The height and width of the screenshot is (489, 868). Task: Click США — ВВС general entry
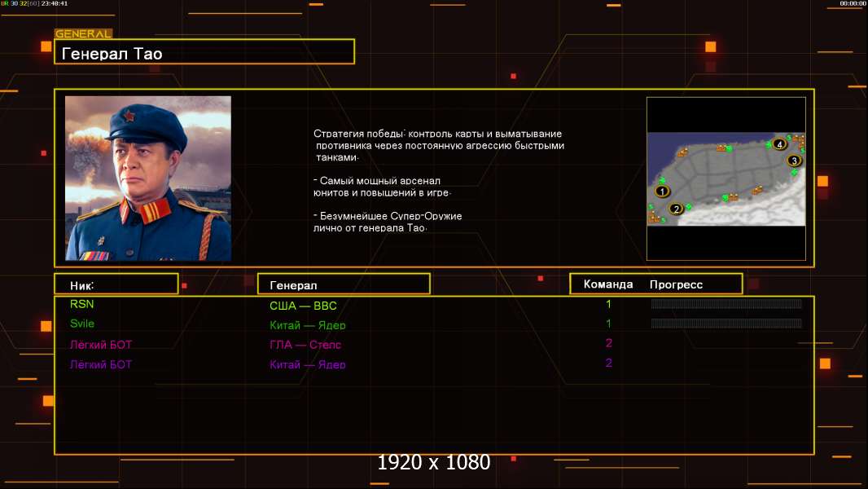(303, 306)
